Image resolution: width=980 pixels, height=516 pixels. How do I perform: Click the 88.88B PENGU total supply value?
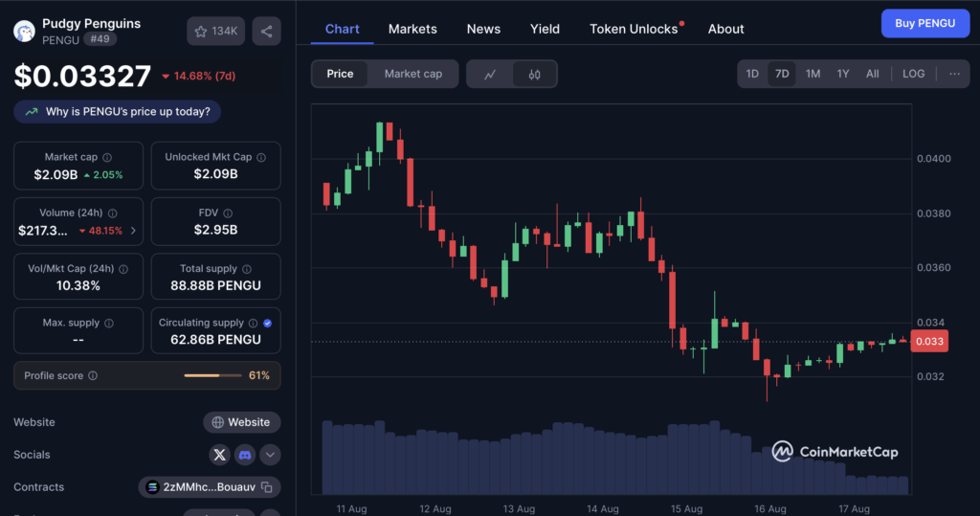(215, 286)
